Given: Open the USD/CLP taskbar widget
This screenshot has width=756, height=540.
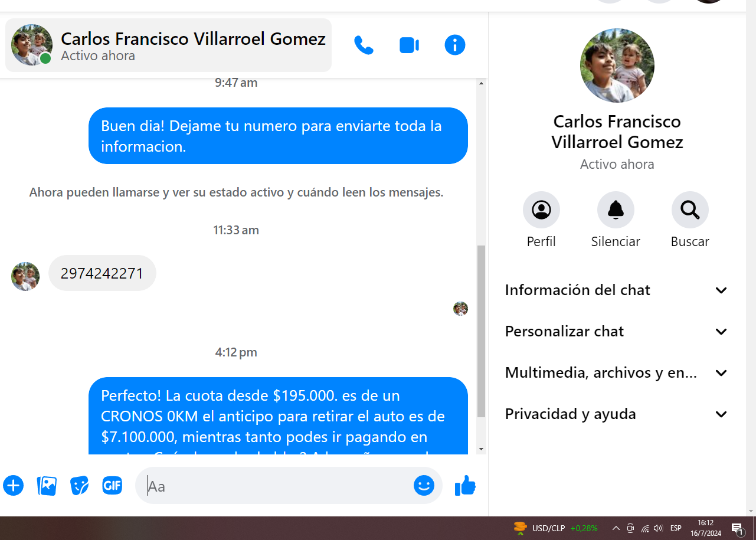Looking at the screenshot, I should point(555,528).
